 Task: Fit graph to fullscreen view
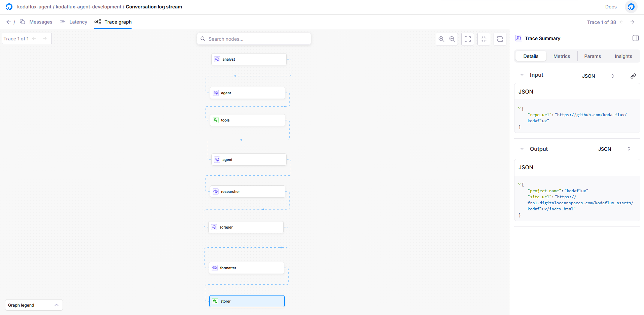point(468,39)
